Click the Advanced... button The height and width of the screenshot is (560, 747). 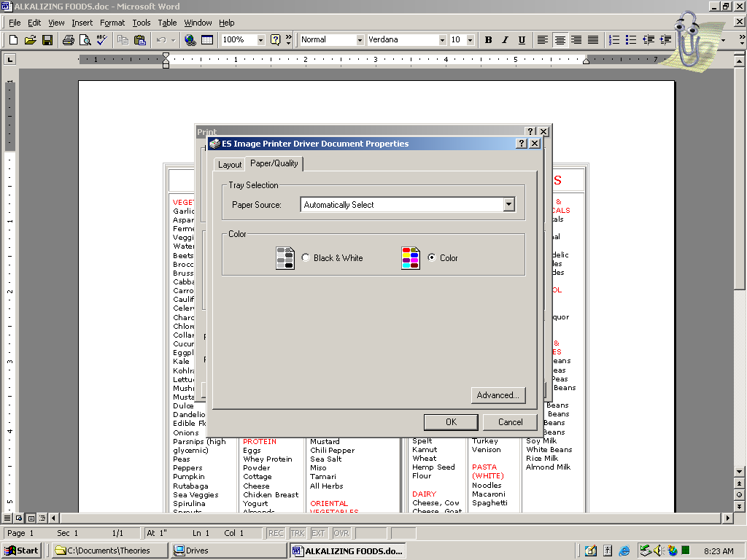[498, 395]
